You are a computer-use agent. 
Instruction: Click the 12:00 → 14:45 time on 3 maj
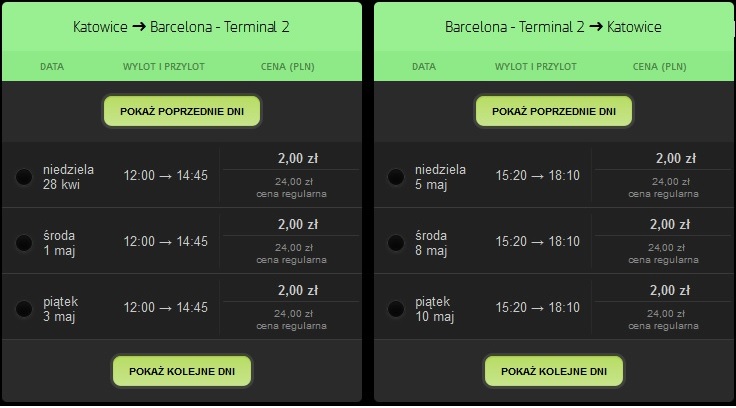[165, 308]
